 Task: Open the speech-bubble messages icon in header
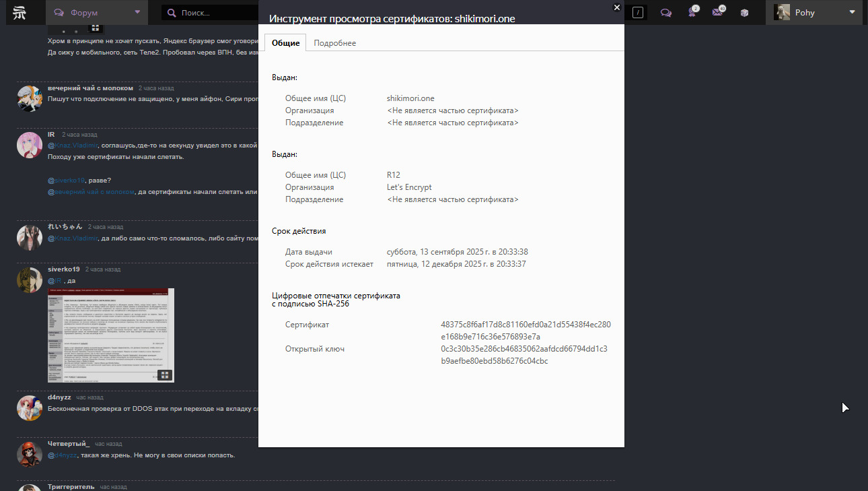(x=666, y=13)
